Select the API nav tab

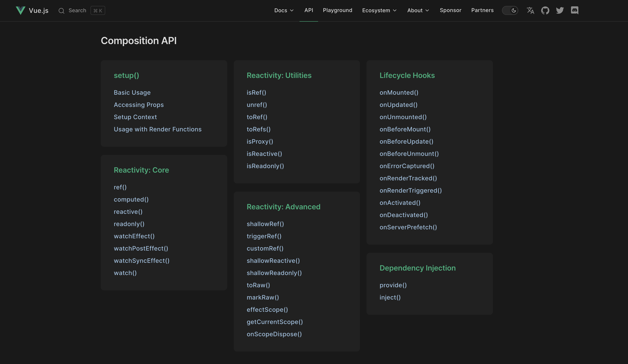(308, 10)
